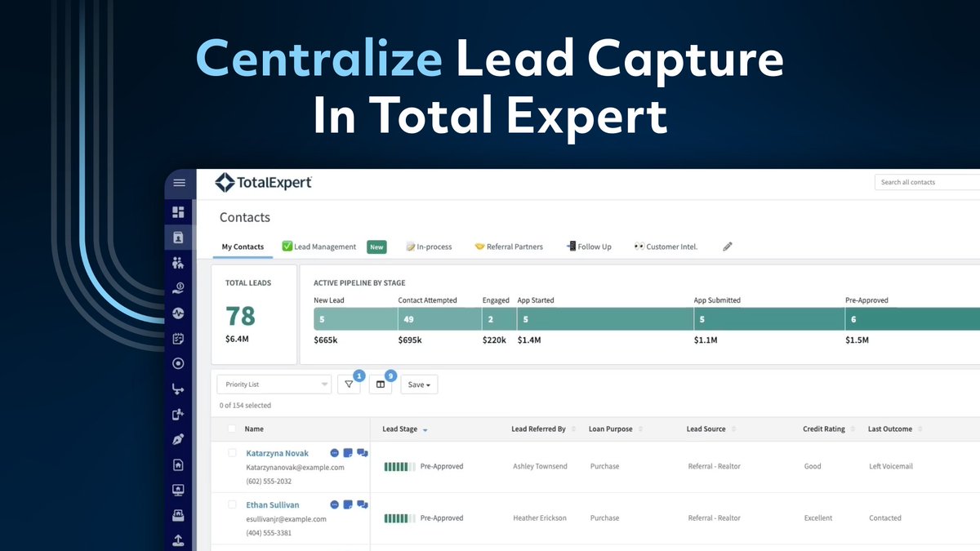
Task: Open the chat icon for Ethan Sullivan
Action: pos(363,504)
